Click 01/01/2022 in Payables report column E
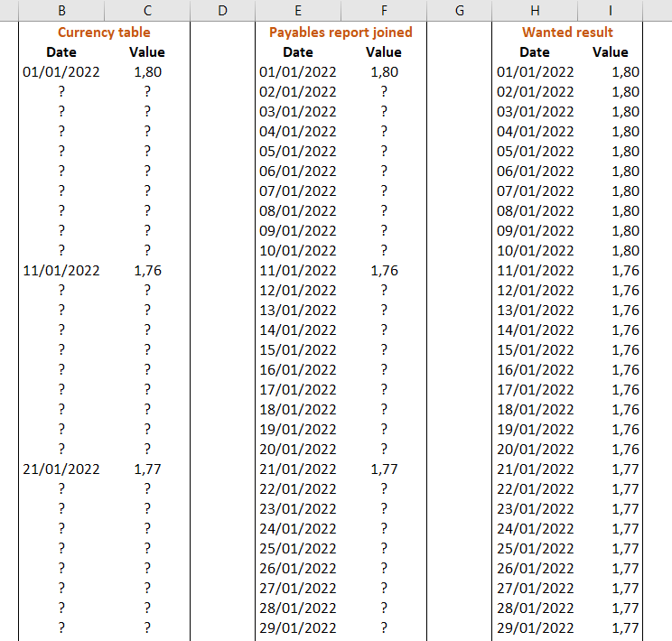The height and width of the screenshot is (641, 672). [x=298, y=72]
